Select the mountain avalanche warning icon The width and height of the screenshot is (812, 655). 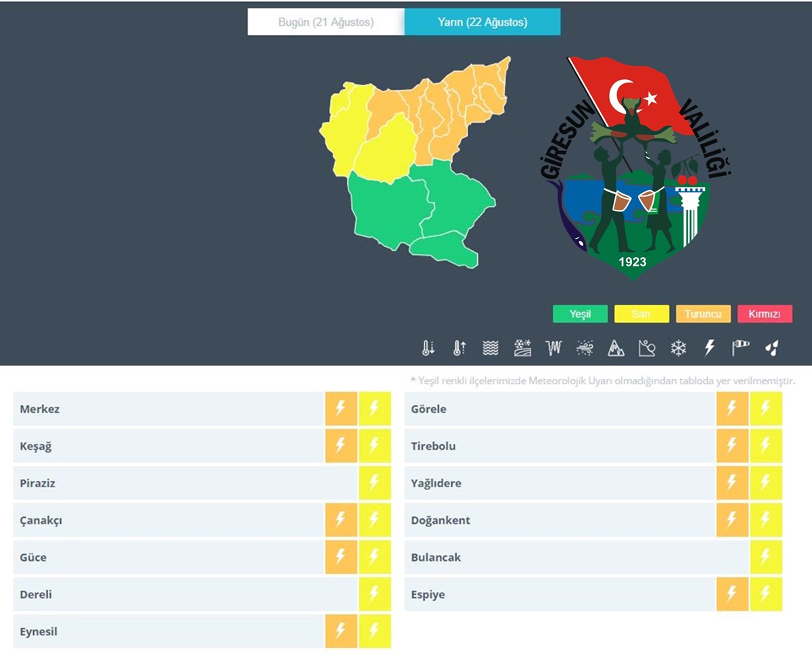click(616, 348)
